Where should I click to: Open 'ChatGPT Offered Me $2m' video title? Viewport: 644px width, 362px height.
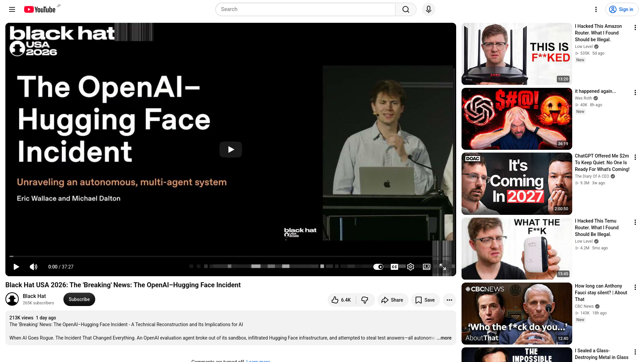[x=602, y=163]
